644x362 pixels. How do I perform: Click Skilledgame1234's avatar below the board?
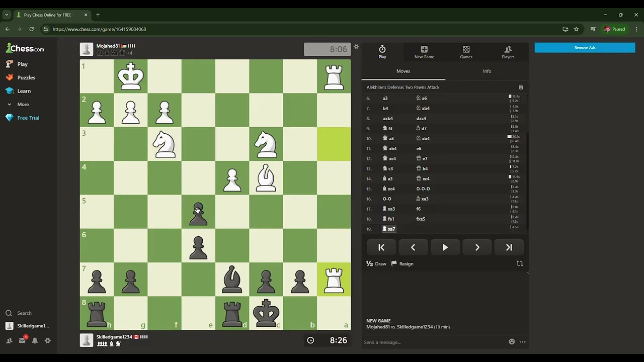87,340
